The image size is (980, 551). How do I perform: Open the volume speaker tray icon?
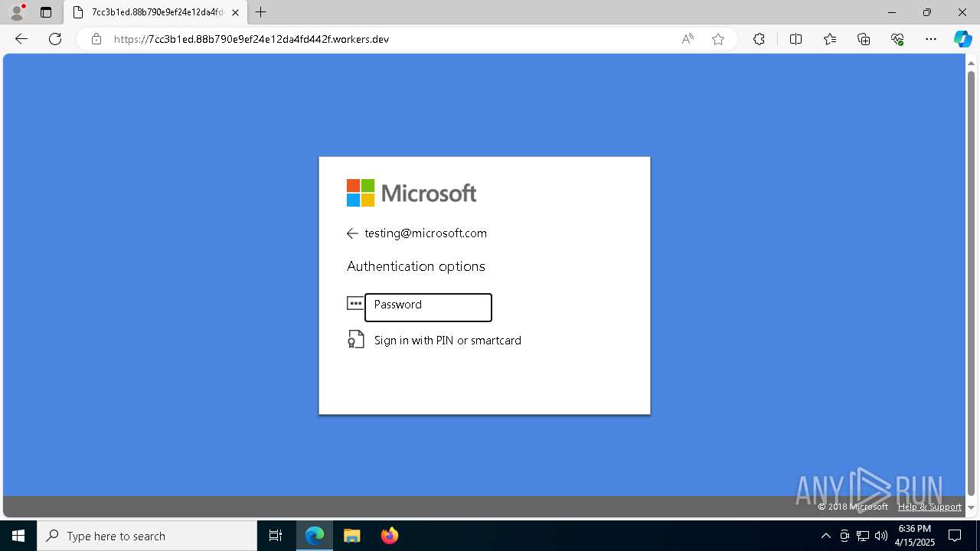tap(881, 536)
